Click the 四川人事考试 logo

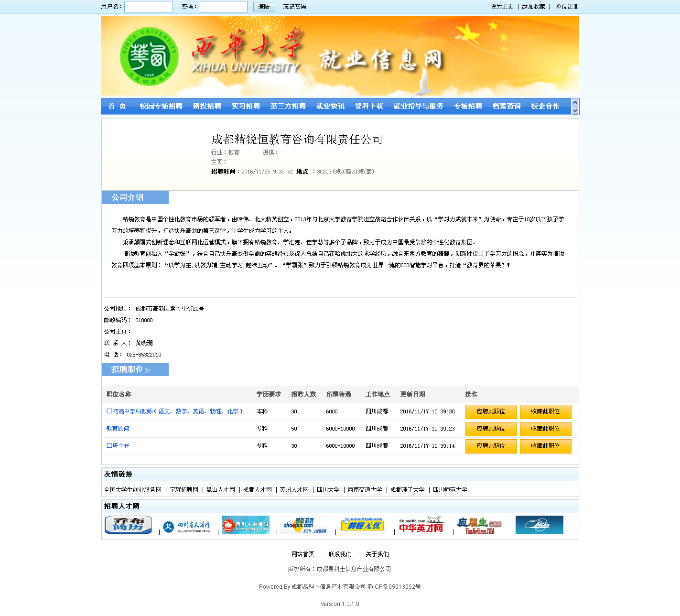point(246,525)
